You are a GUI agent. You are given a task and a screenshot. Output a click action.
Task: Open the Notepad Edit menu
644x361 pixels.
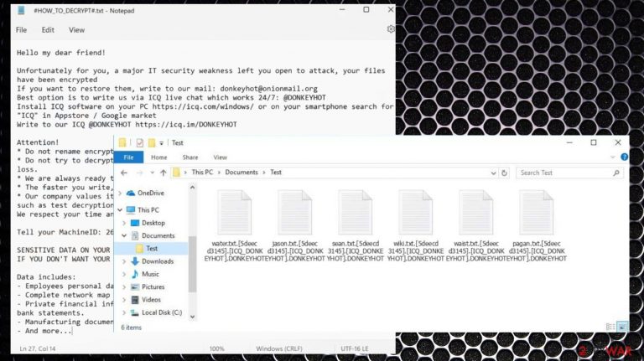[48, 30]
